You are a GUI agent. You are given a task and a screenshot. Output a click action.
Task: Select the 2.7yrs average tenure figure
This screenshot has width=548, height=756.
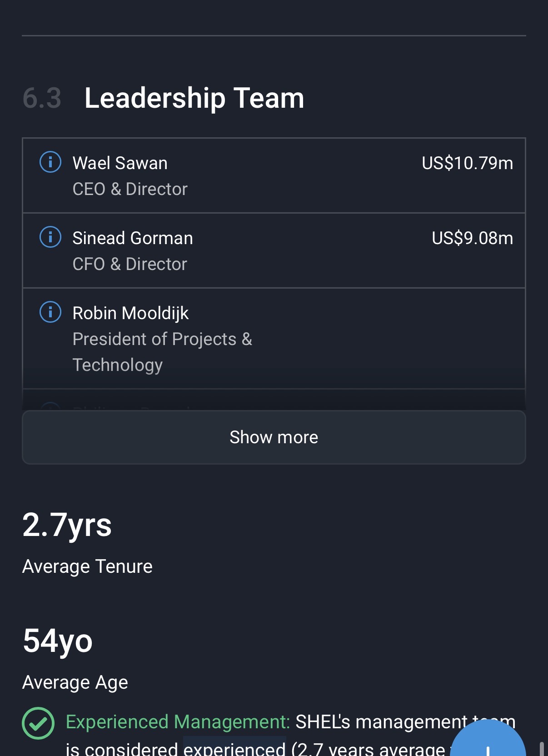[67, 525]
